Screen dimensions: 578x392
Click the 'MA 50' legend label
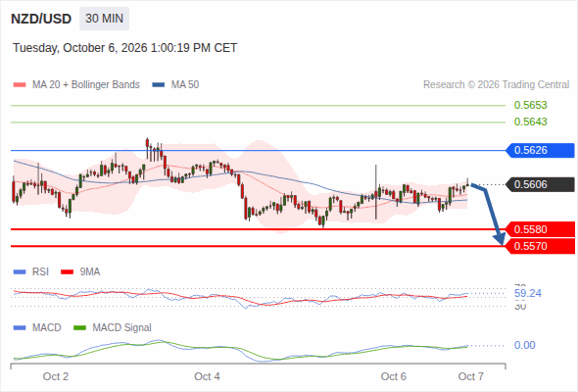[x=185, y=85]
